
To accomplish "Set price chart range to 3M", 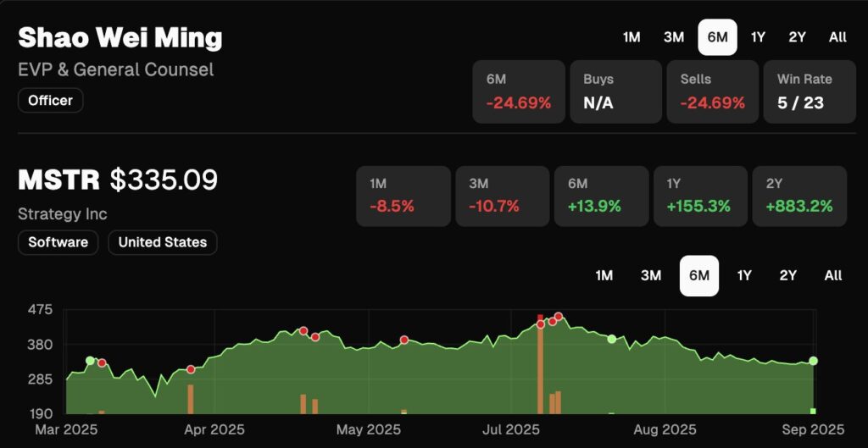I will point(651,275).
